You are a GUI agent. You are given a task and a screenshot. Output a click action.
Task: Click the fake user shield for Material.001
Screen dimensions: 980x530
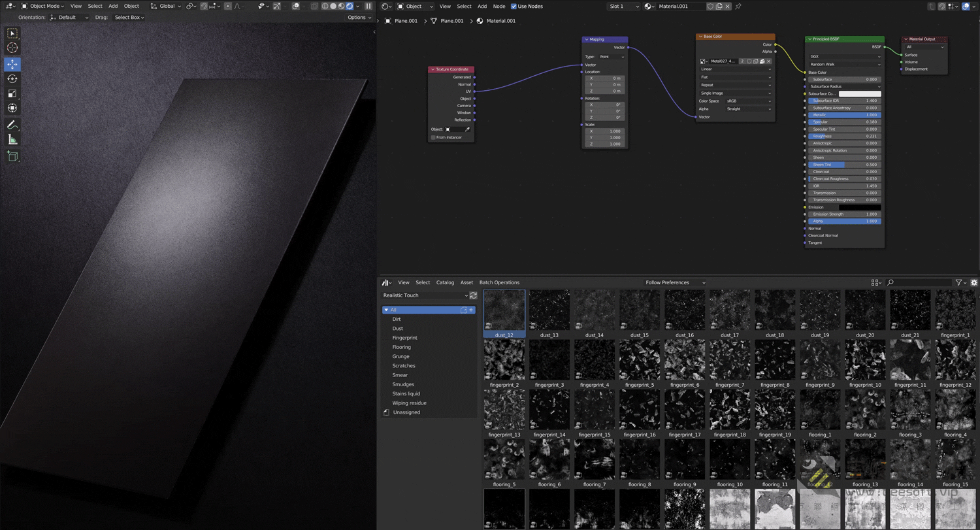coord(710,6)
